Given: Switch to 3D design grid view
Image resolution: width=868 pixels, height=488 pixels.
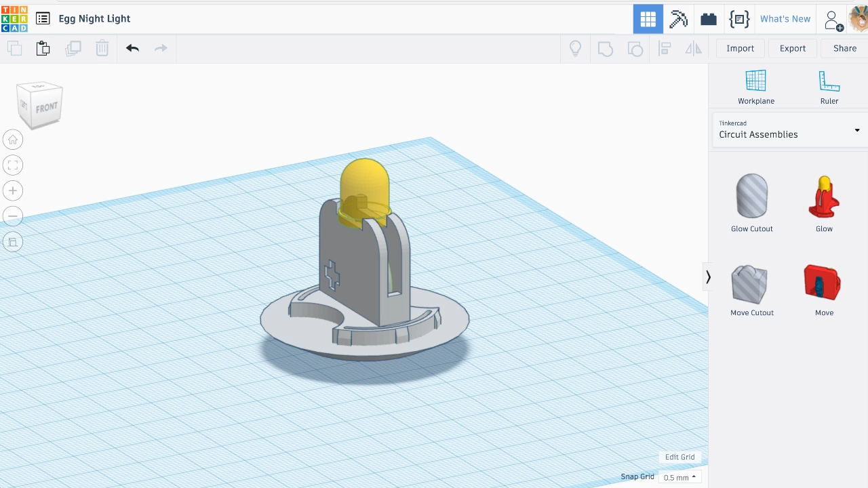Looking at the screenshot, I should click(648, 19).
